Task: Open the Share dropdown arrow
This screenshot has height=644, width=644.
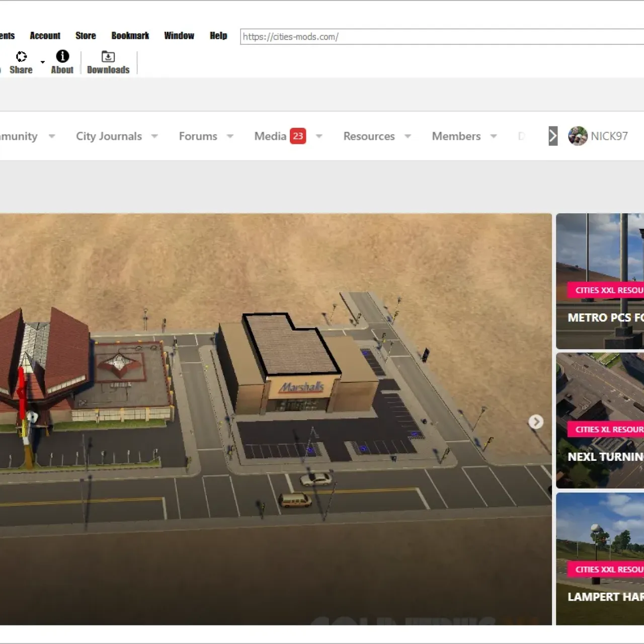Action: click(x=43, y=62)
